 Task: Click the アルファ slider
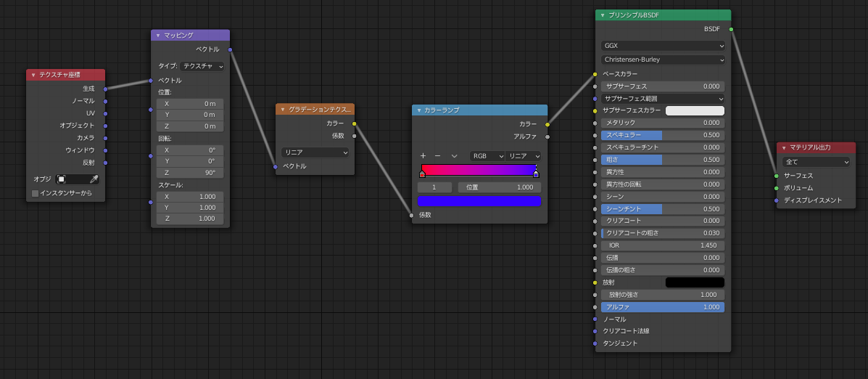(x=663, y=307)
